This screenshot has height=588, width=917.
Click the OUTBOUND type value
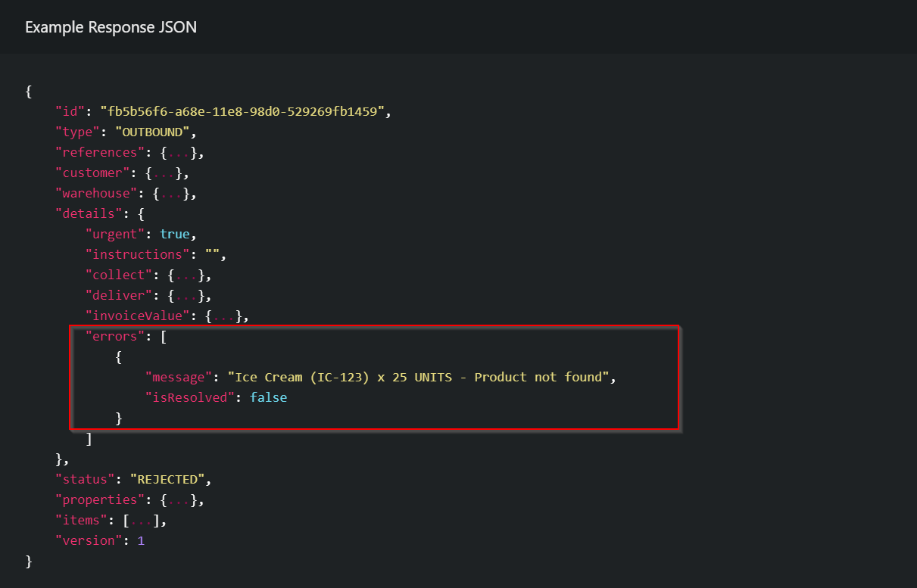pos(152,132)
